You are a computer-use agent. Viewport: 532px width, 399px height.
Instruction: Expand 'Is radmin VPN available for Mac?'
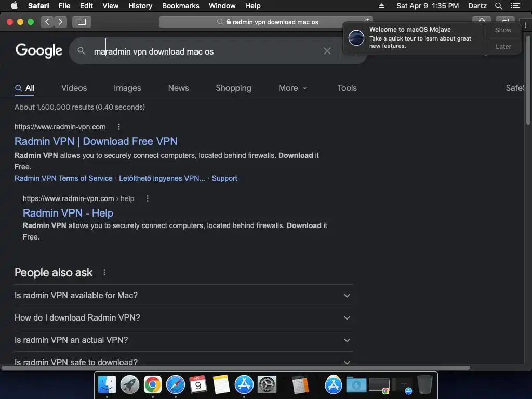tap(183, 296)
